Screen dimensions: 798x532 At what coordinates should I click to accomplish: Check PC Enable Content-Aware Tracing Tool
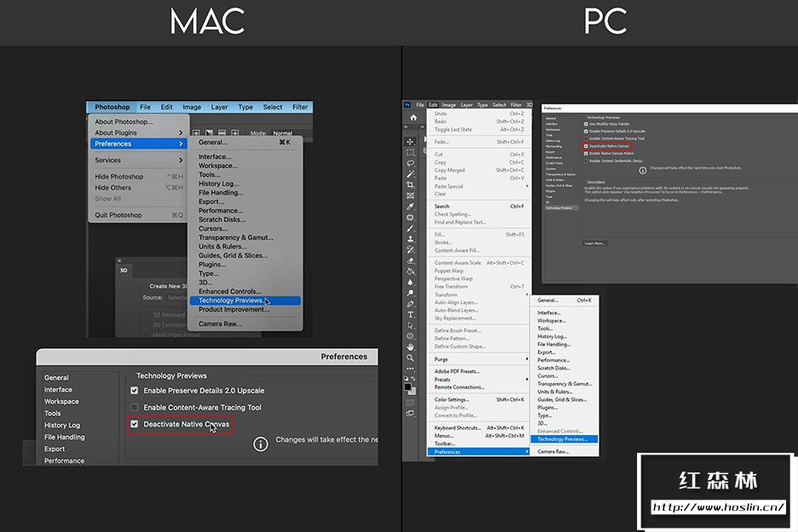pos(586,139)
